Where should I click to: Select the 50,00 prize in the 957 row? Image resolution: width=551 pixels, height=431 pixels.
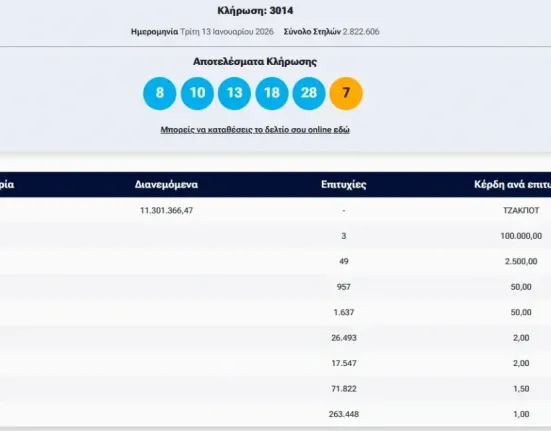pyautogui.click(x=521, y=287)
